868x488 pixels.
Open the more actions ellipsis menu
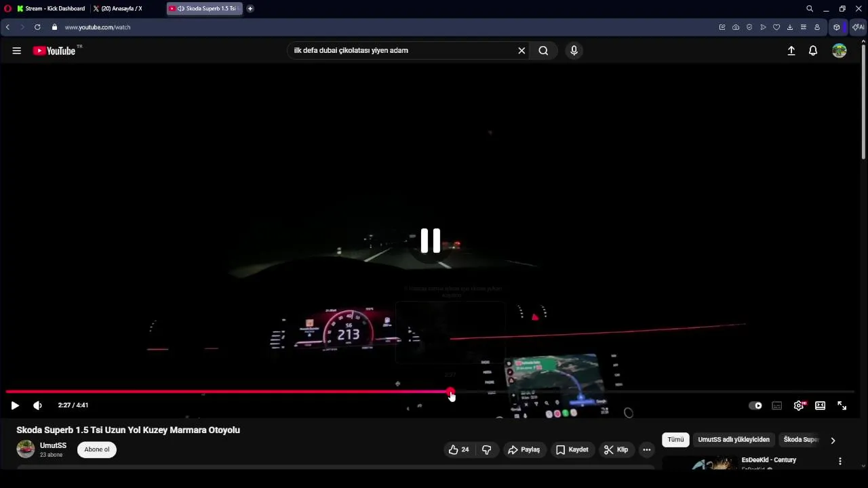[x=646, y=449]
